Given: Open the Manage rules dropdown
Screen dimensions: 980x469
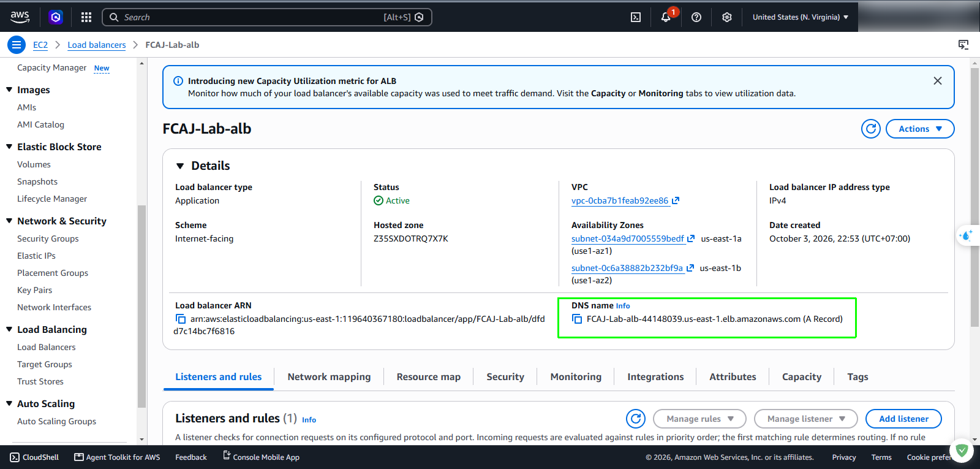Looking at the screenshot, I should point(699,419).
